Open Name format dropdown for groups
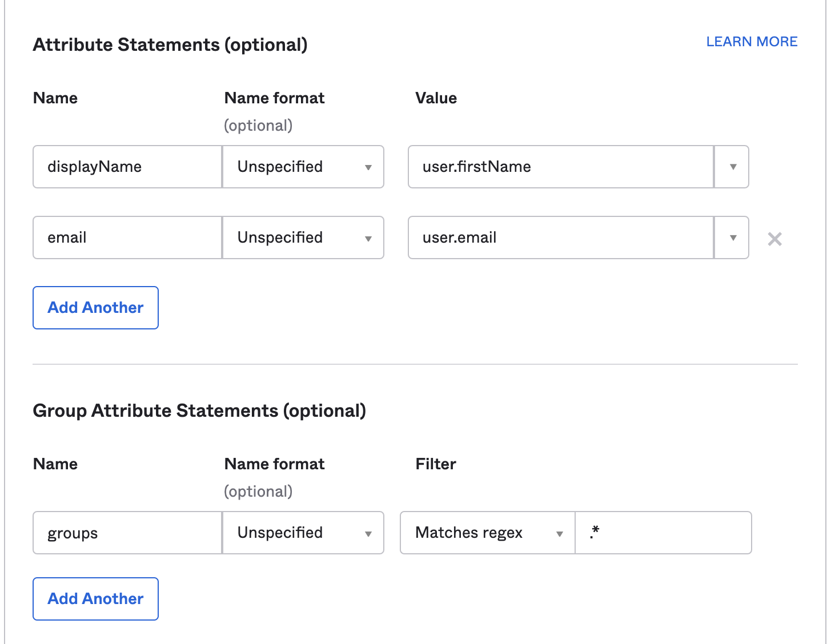 (303, 533)
